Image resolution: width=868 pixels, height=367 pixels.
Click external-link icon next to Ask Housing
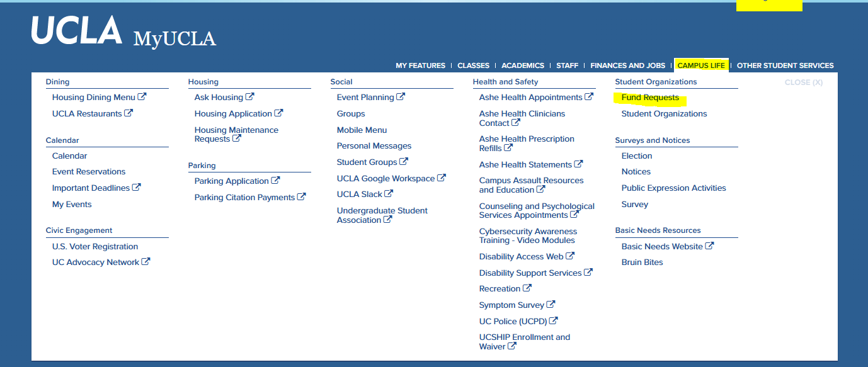[250, 97]
